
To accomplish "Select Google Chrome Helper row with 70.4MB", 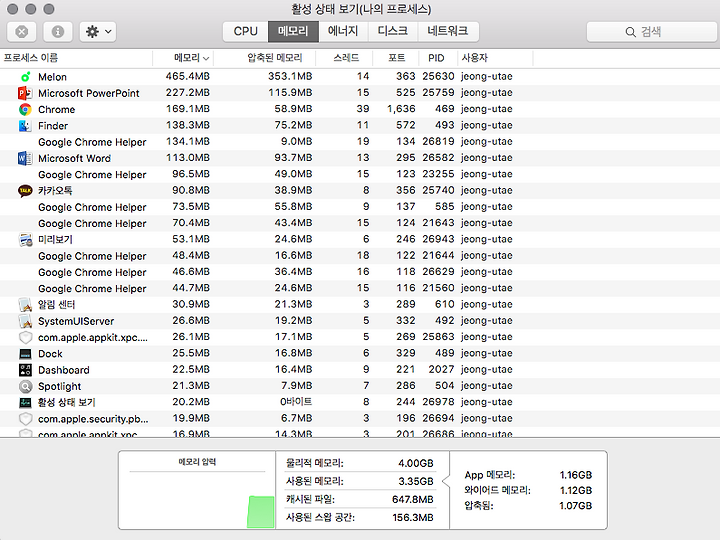I will pyautogui.click(x=360, y=223).
